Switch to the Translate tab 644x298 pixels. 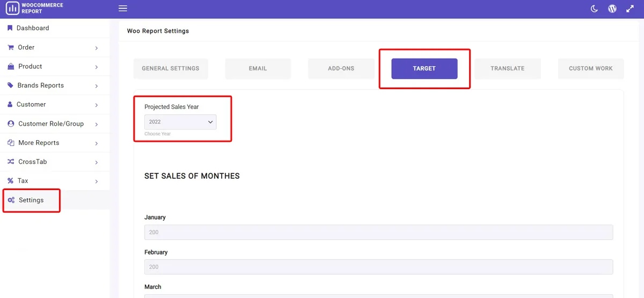pos(508,69)
